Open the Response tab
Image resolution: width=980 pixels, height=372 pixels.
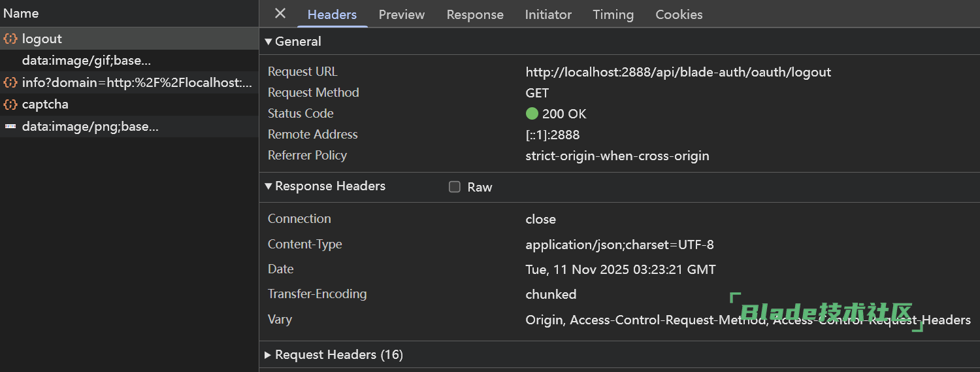475,14
